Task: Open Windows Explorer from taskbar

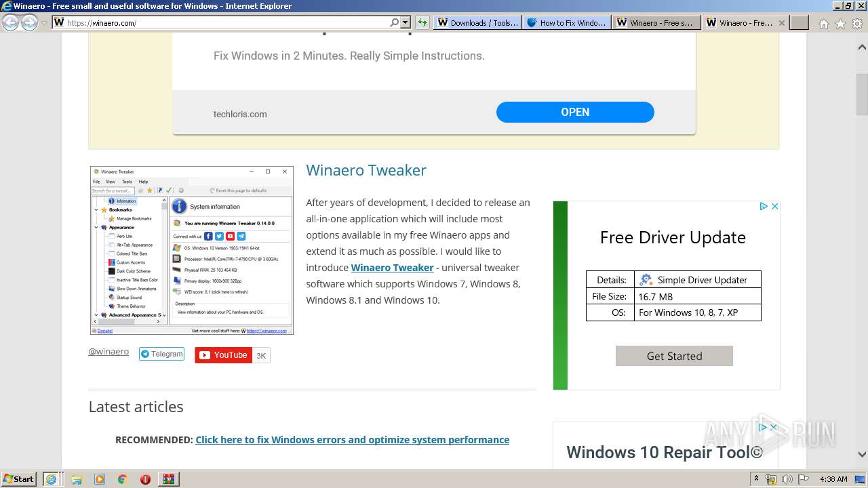Action: coord(77,479)
